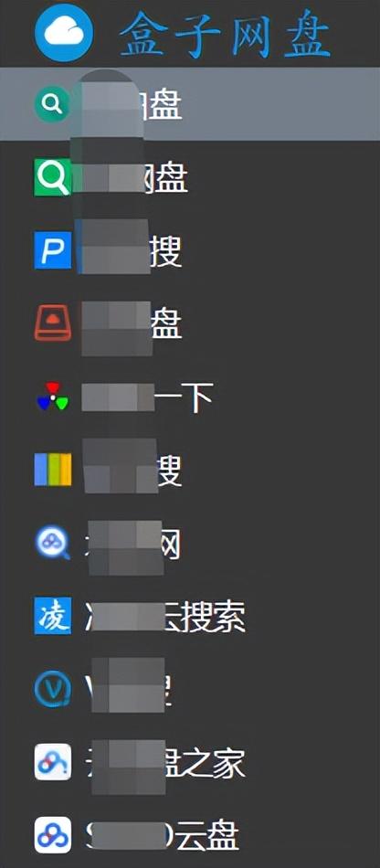The width and height of the screenshot is (380, 868).
Task: Open the 云搜索 menu entry
Action: point(190,616)
